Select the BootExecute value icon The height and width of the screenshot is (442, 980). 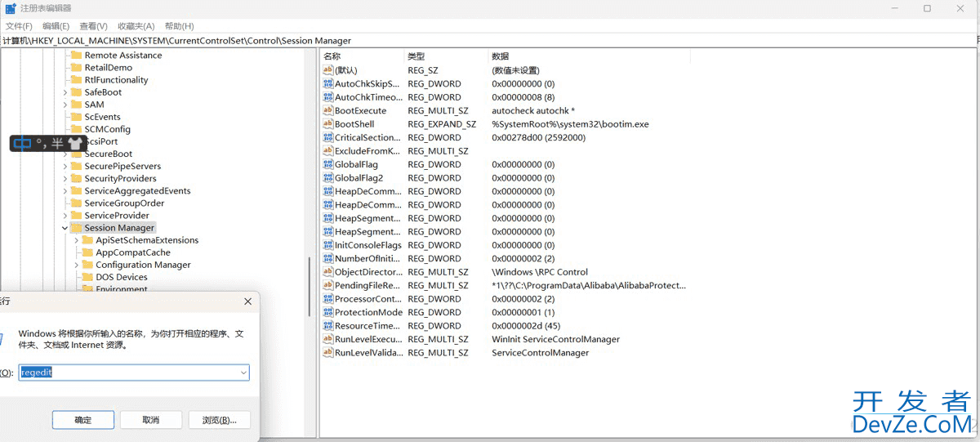click(328, 110)
